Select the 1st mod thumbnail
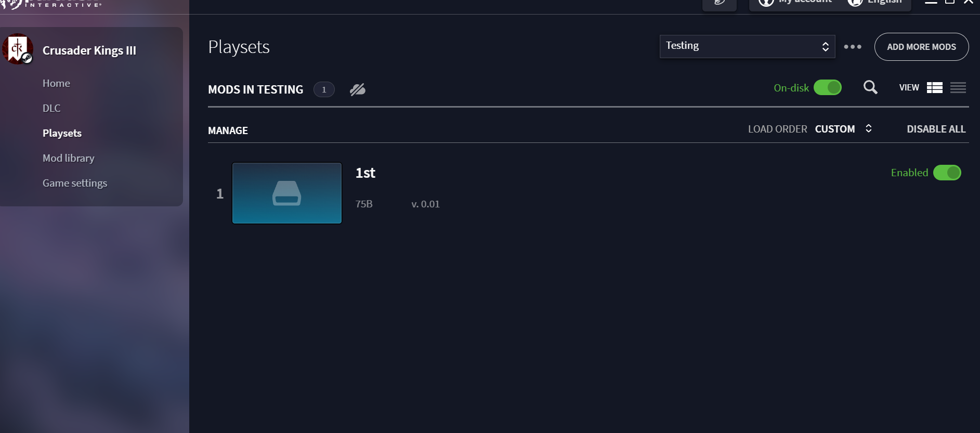Viewport: 980px width, 433px height. (287, 193)
